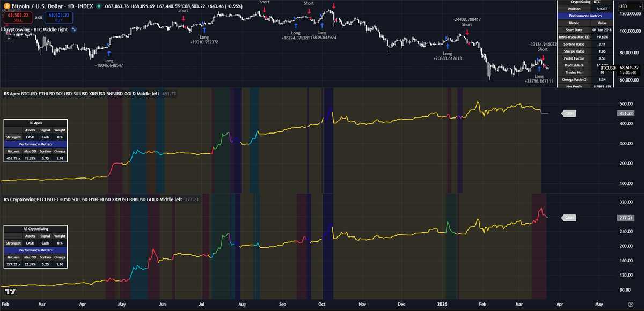
Task: Click the 19.37% Max DD cell in RS Apex table
Action: point(30,158)
